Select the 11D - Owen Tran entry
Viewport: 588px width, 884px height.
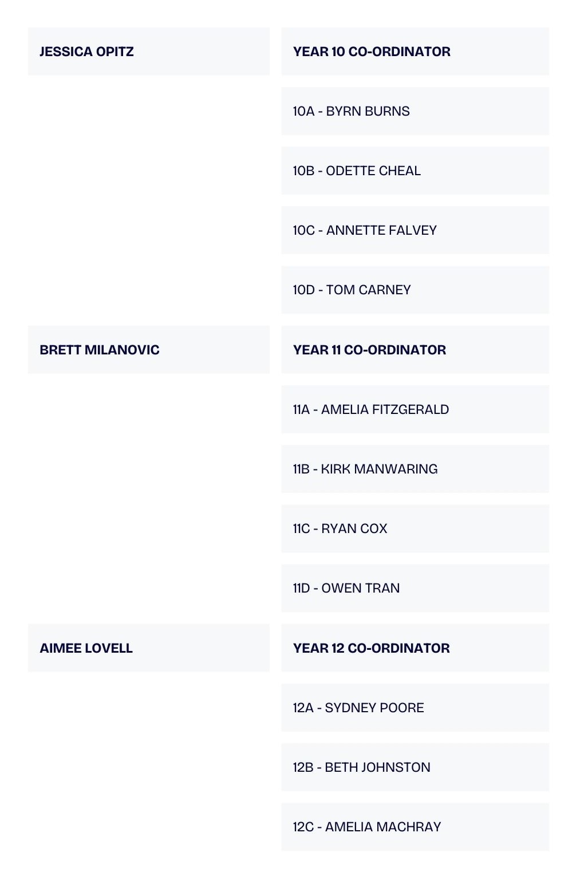tap(415, 588)
